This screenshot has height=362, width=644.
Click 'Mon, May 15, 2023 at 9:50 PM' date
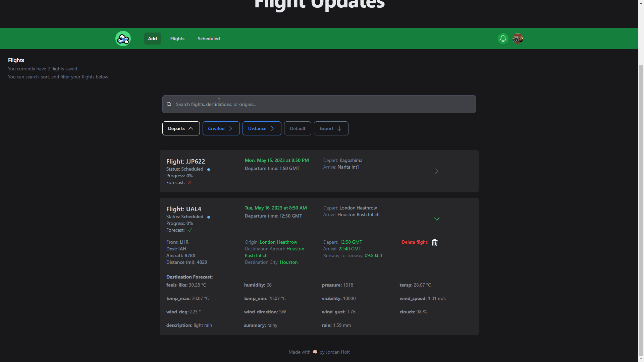point(277,160)
